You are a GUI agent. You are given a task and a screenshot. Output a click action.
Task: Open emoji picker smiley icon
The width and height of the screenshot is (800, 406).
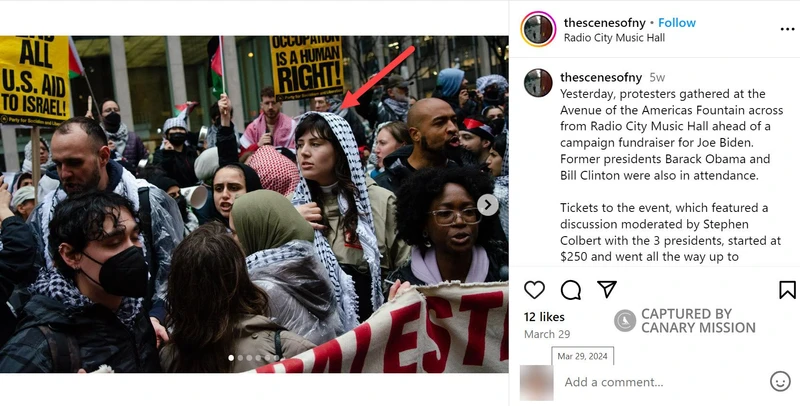[780, 381]
